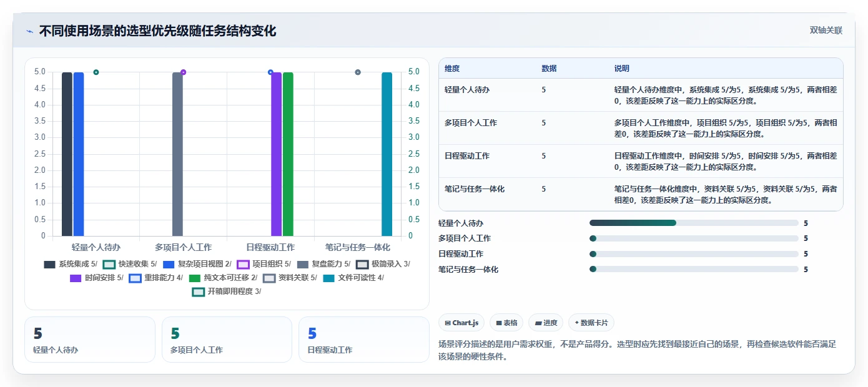Click the description starting 轻量个人待办维度中
This screenshot has width=868, height=387.
pyautogui.click(x=726, y=95)
